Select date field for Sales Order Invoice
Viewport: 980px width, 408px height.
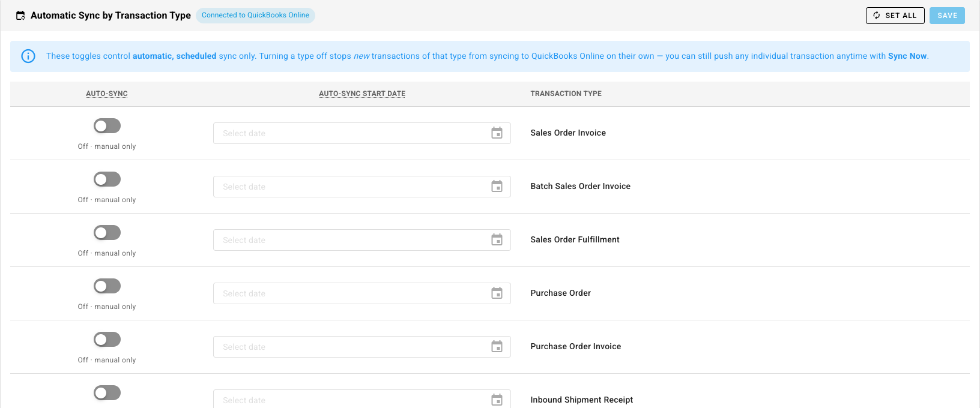362,133
